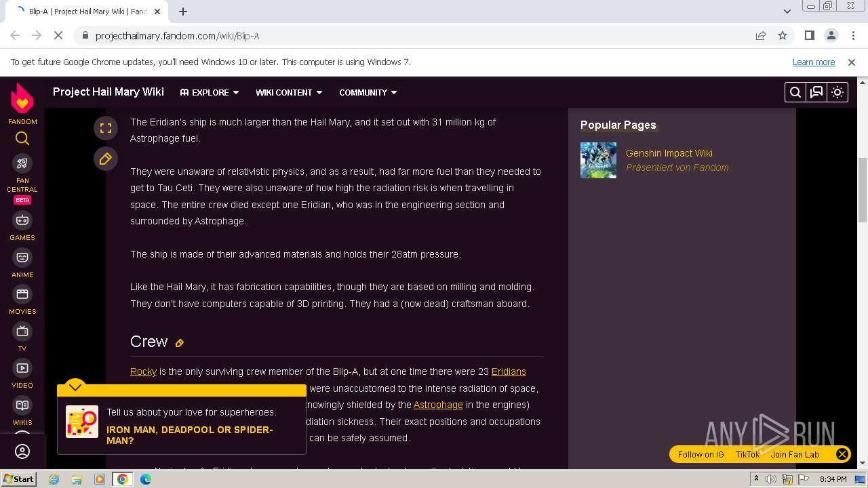Open Chrome side panel icon
The image size is (868, 488).
pos(809,35)
